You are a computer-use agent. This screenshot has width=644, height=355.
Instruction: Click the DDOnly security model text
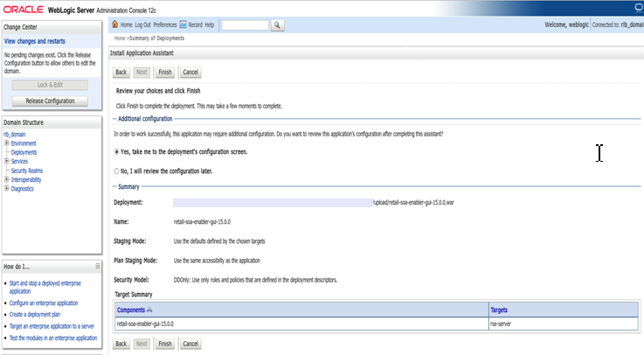pos(255,280)
